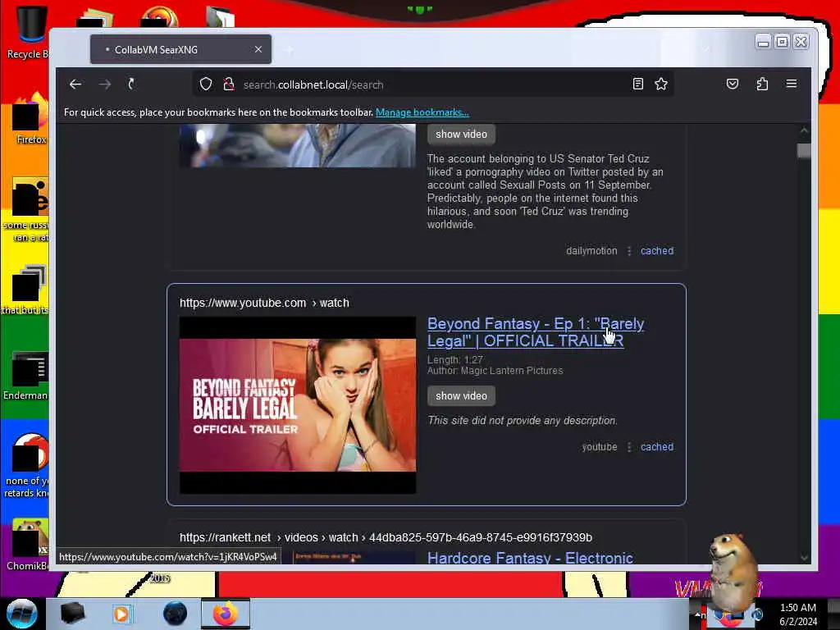Click the taskbar clock showing 1:50 AM
Viewport: 840px width, 630px height.
pyautogui.click(x=797, y=614)
